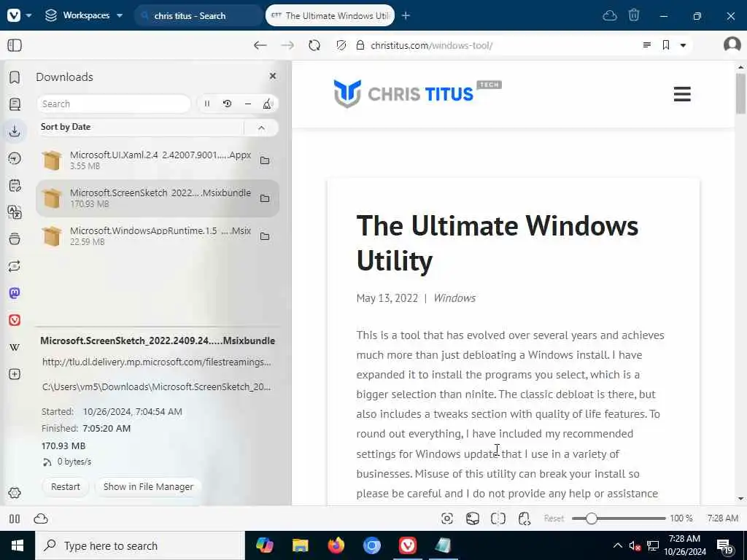747x560 pixels.
Task: Switch to the chris titus - Search tab
Action: pyautogui.click(x=197, y=16)
